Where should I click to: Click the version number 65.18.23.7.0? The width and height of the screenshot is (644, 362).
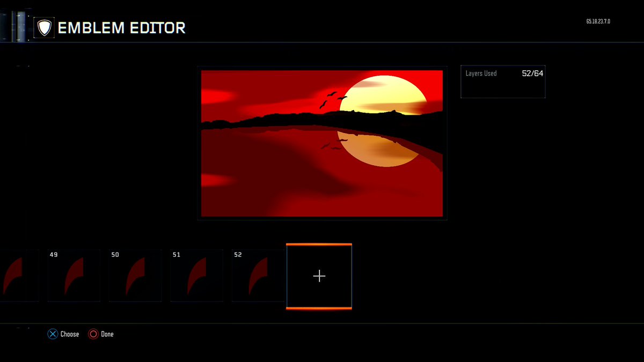point(598,21)
